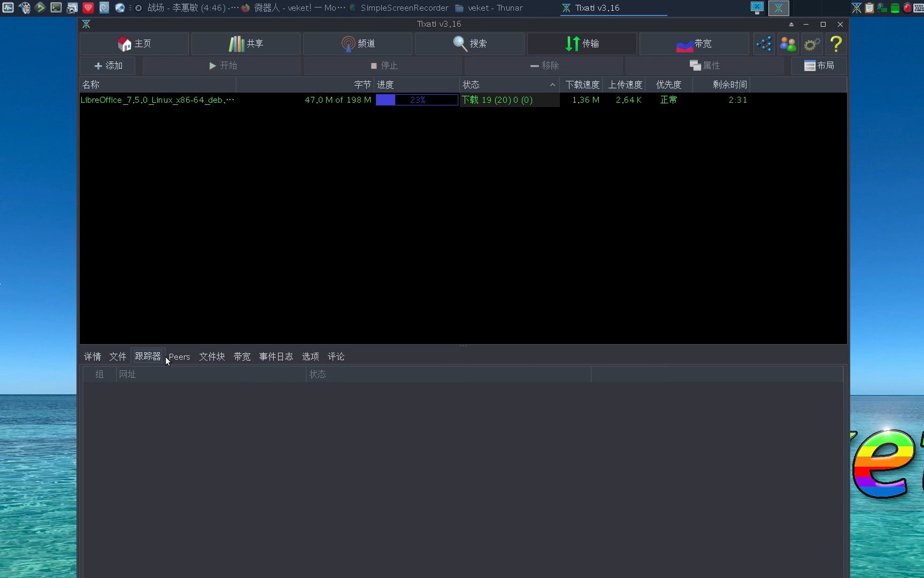Open settings via the gear icon
924x578 pixels.
(812, 44)
